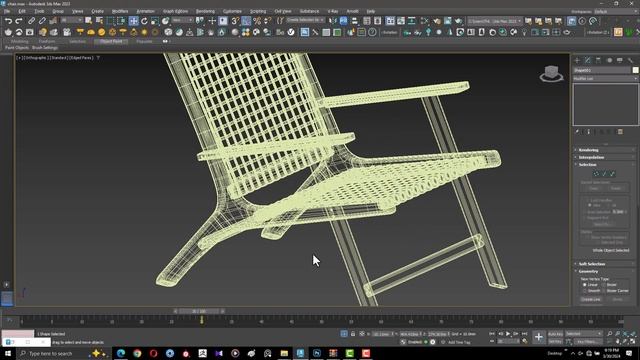Click the 3D Snaps toggle icon

[x=235, y=20]
